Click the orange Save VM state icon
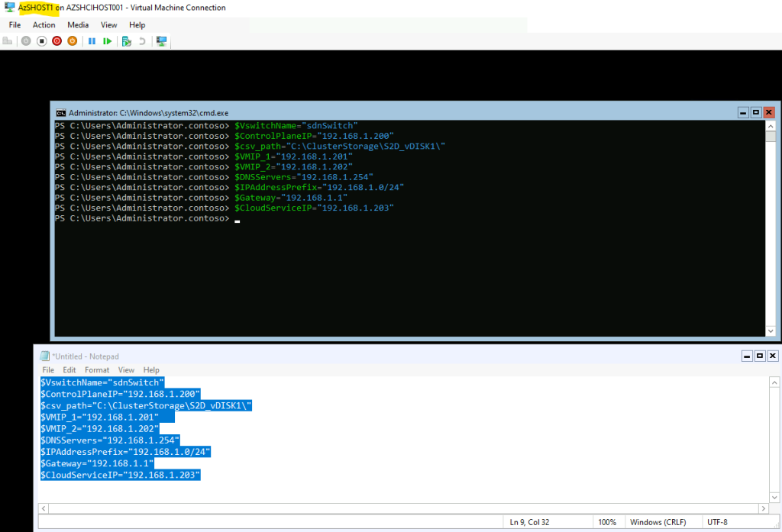782x532 pixels. point(73,41)
